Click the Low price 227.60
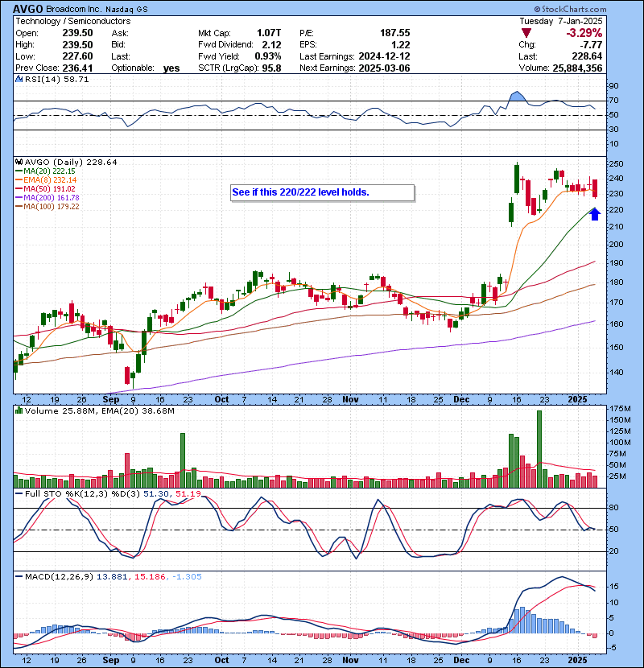Screen dimensions: 644x668 pos(77,56)
